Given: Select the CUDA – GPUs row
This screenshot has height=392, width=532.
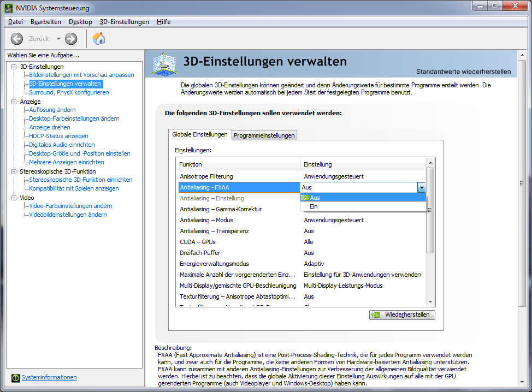Looking at the screenshot, I should [302, 242].
